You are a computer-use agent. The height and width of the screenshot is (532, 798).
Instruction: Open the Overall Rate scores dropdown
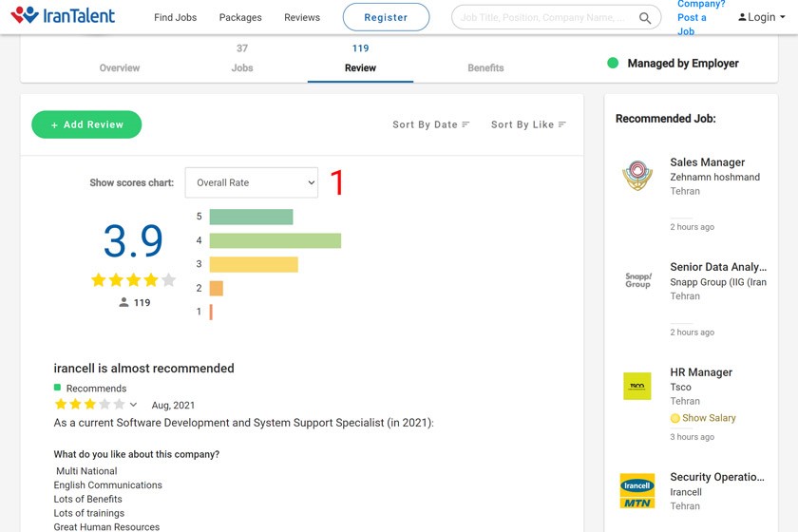coord(252,182)
